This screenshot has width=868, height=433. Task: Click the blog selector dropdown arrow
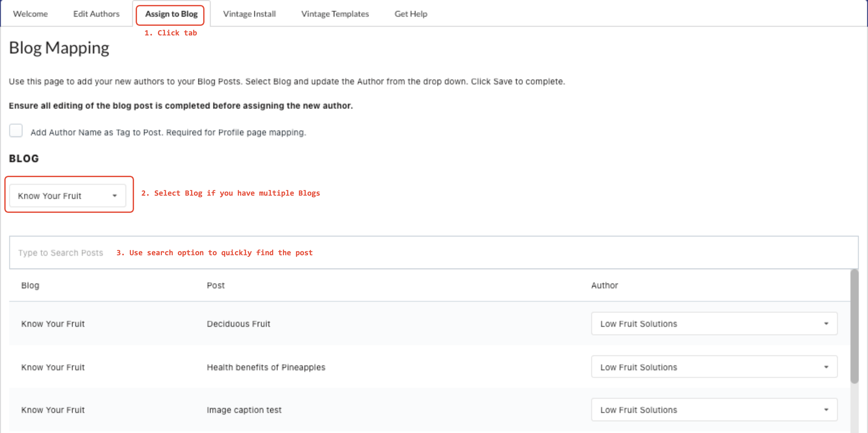click(114, 196)
